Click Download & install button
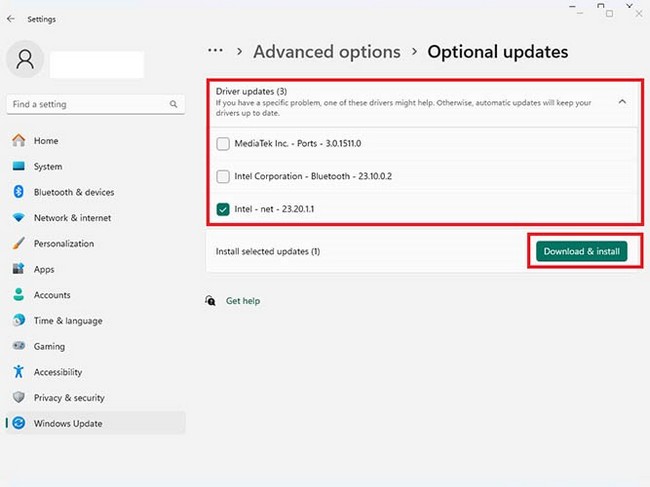This screenshot has height=487, width=650. point(582,251)
